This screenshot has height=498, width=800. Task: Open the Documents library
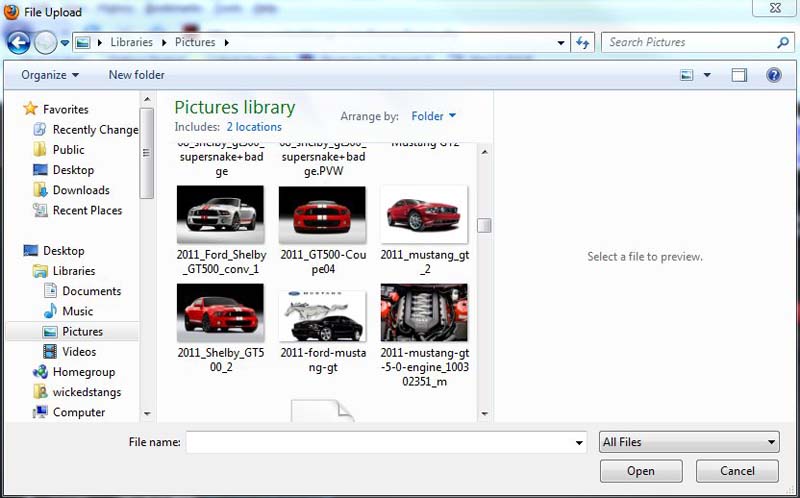click(82, 291)
